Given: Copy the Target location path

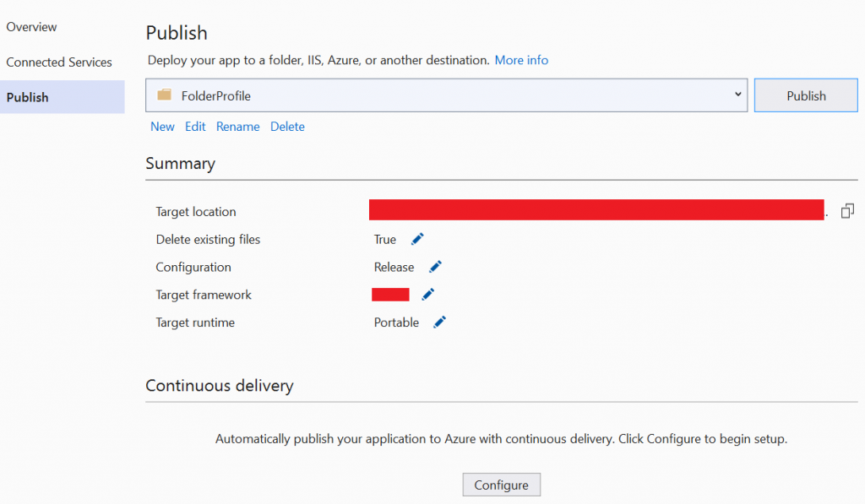Looking at the screenshot, I should click(847, 209).
